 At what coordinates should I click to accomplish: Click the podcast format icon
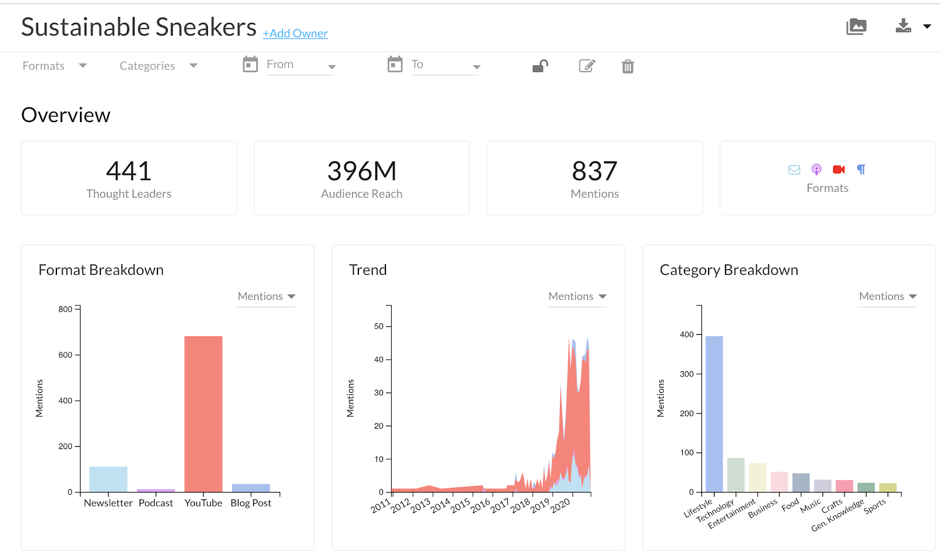817,170
